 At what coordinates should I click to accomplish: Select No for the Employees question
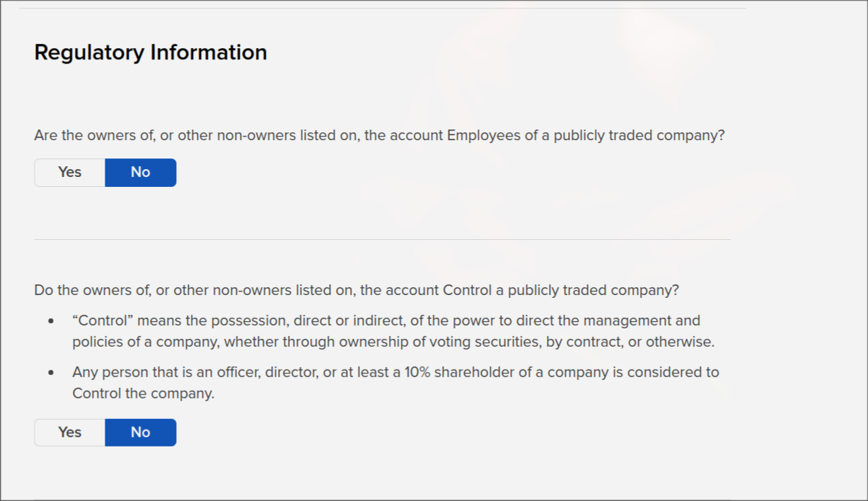[x=141, y=173]
